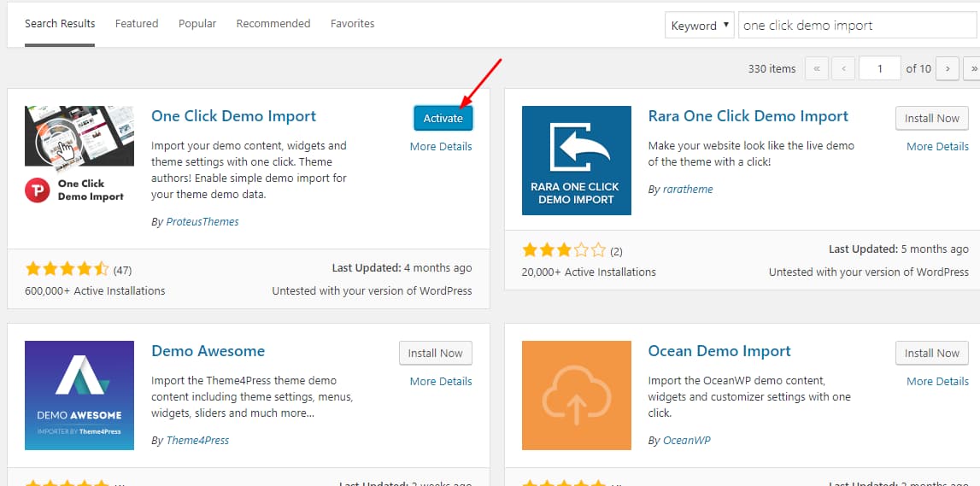
Task: Open the Demo Awesome title link
Action: pyautogui.click(x=208, y=351)
